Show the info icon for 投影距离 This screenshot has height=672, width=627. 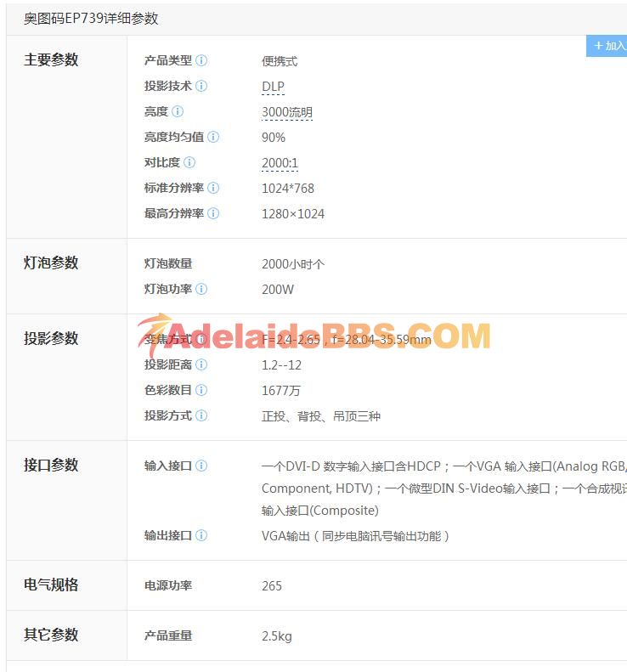point(201,365)
